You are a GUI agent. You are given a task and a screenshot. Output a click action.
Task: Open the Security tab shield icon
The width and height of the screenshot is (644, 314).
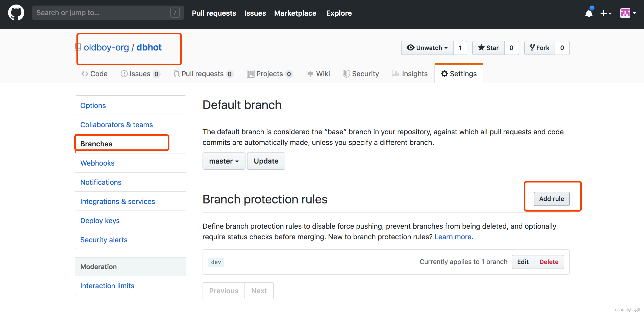[x=346, y=74]
